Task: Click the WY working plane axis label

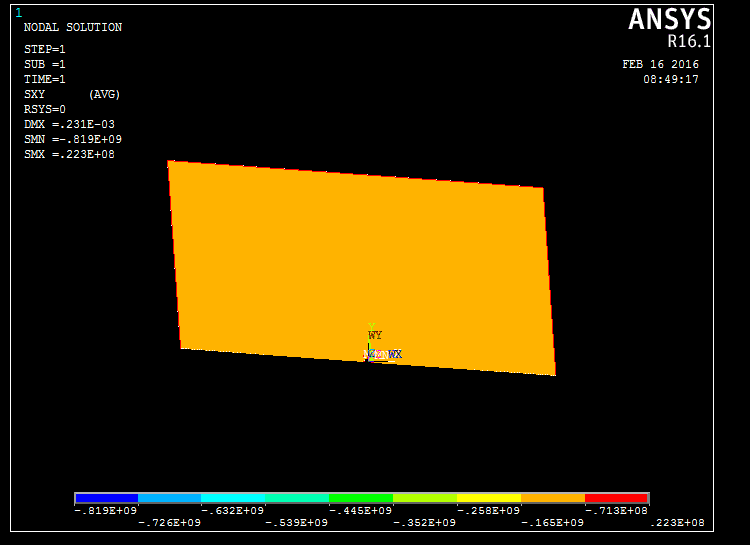Action: [375, 335]
